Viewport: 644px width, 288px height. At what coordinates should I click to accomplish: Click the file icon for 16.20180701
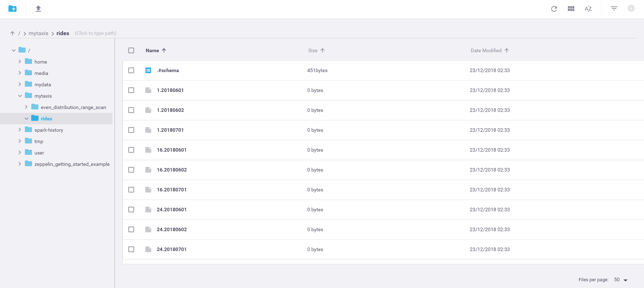point(148,190)
